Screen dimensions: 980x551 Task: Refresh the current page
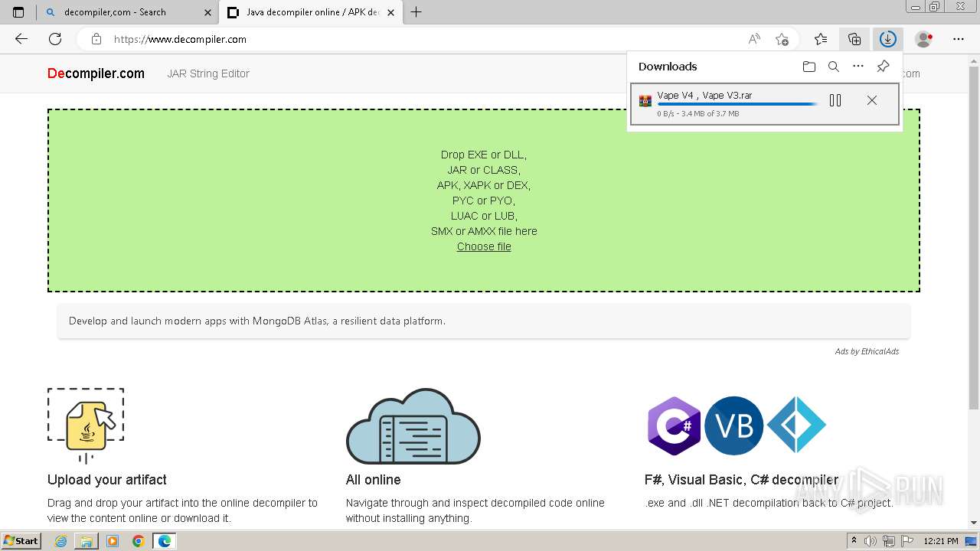point(55,39)
